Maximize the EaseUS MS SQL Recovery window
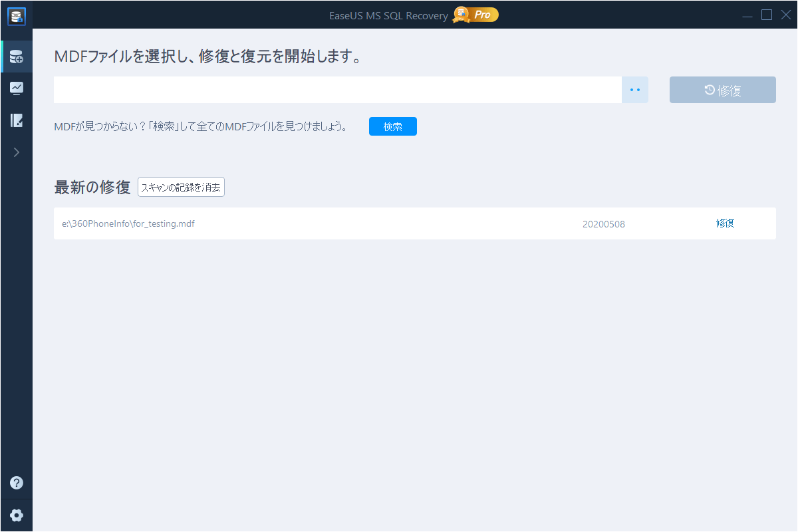Image resolution: width=798 pixels, height=532 pixels. (x=767, y=15)
